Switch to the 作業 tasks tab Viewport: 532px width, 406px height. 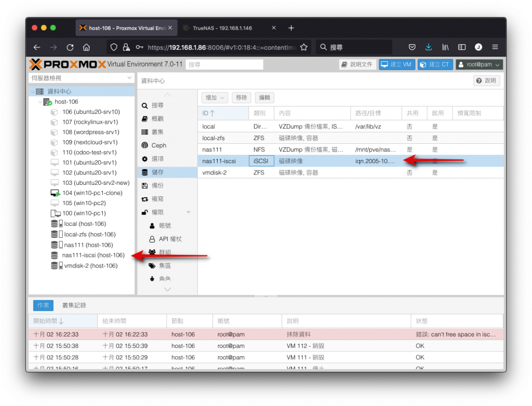coord(43,305)
